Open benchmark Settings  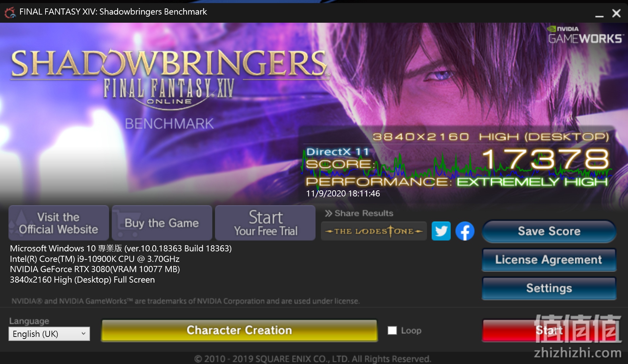(549, 288)
